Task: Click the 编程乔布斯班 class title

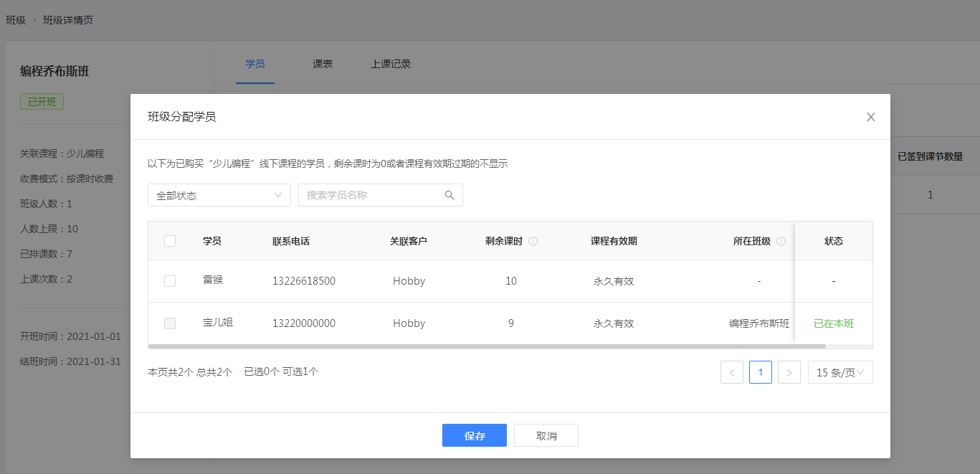Action: coord(54,71)
